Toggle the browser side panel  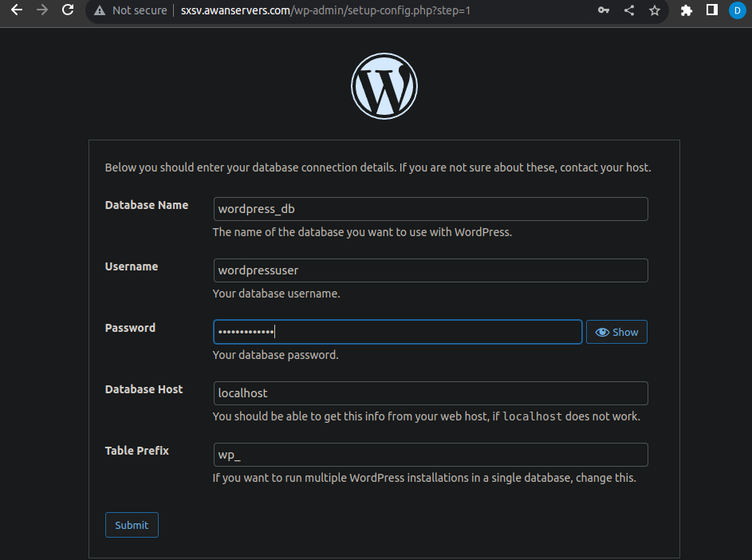(712, 10)
